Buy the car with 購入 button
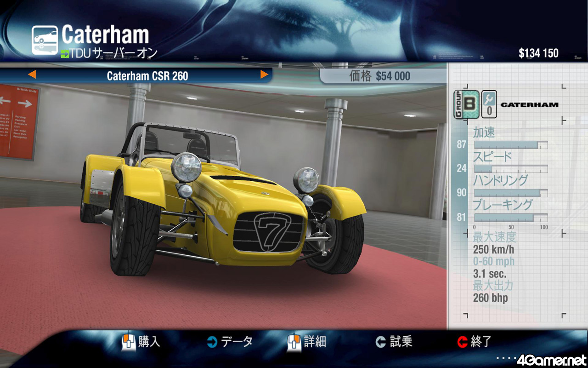 point(141,342)
